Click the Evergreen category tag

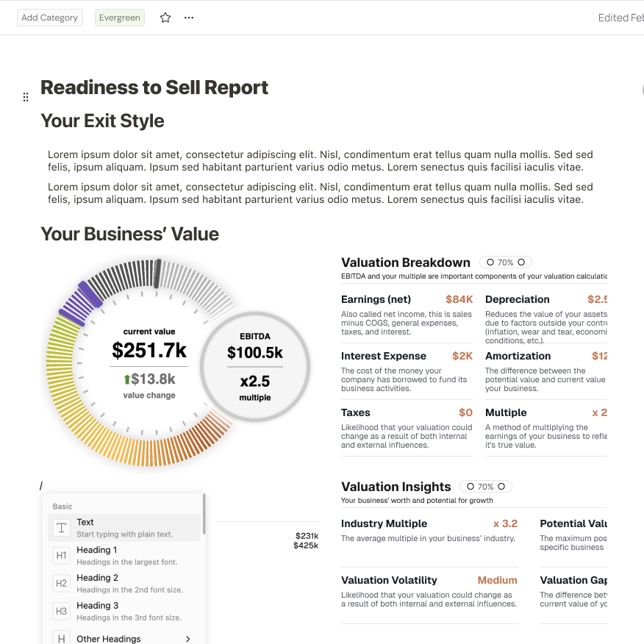tap(119, 17)
